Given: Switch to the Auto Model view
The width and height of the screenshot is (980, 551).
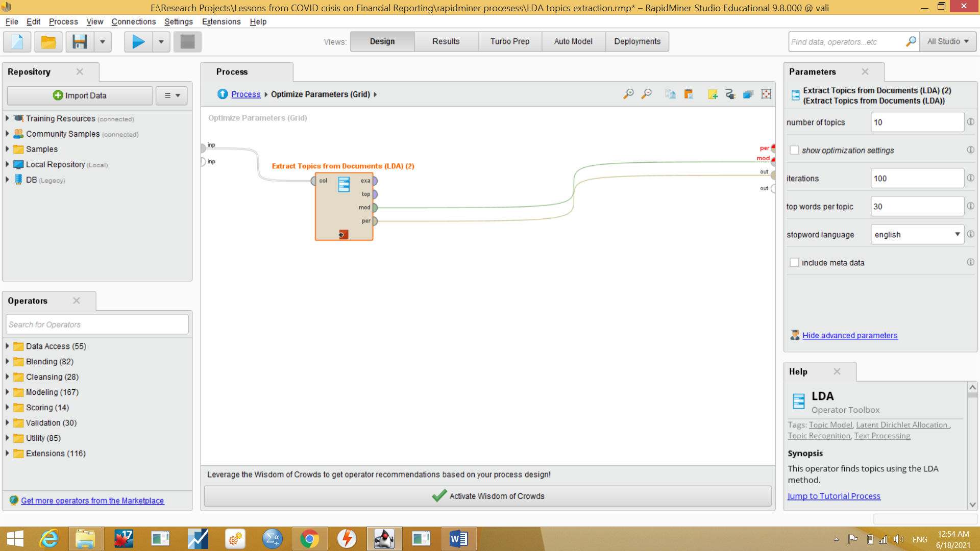Looking at the screenshot, I should [573, 41].
